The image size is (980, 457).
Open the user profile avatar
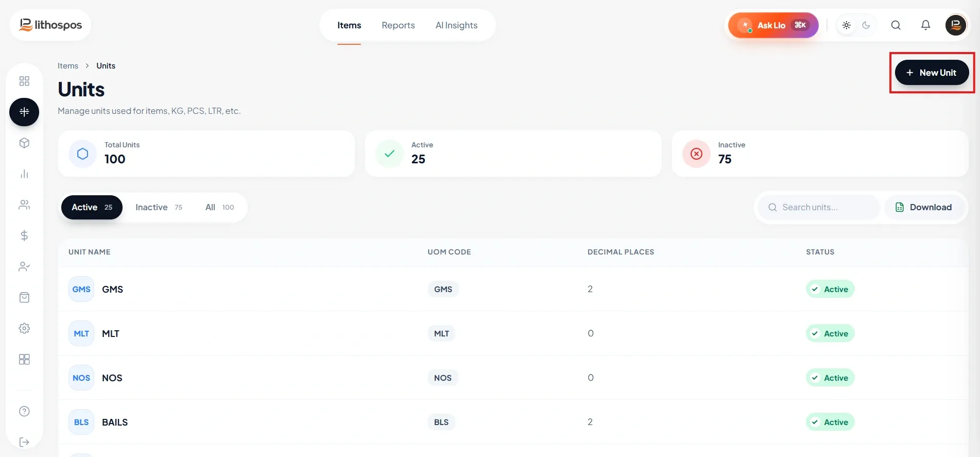click(956, 25)
